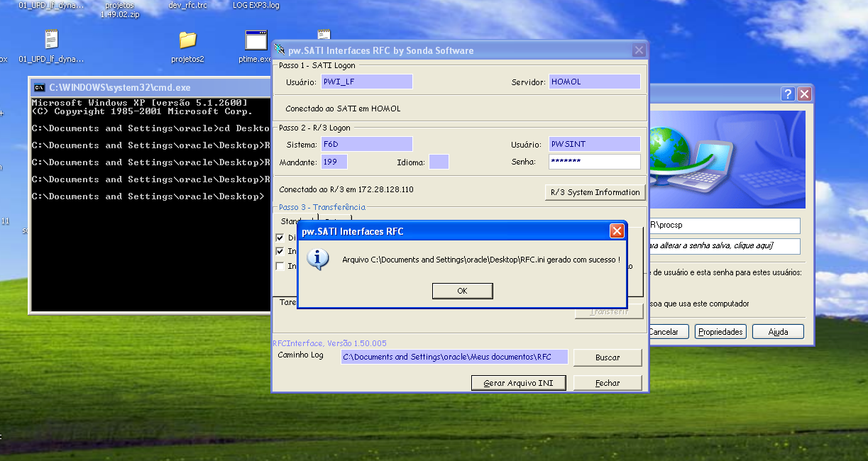Enable the unchecked third checkbox in Passo 3
868x461 pixels.
tap(280, 266)
